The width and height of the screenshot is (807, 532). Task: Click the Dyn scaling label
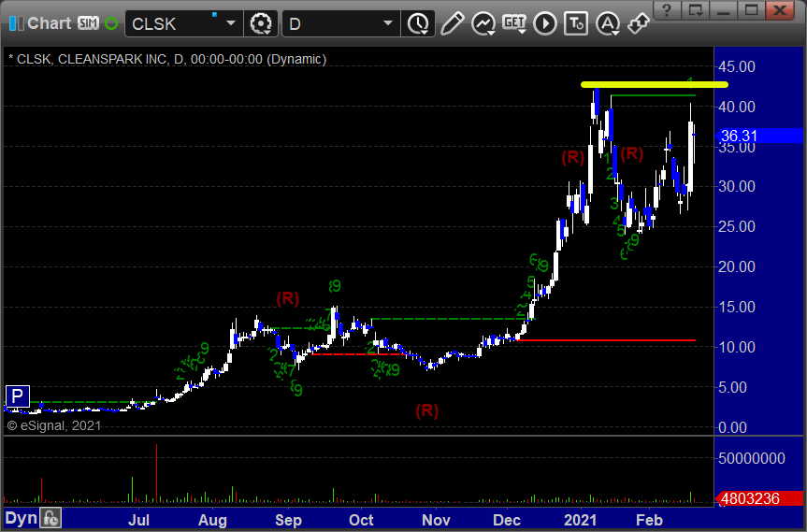coord(22,518)
